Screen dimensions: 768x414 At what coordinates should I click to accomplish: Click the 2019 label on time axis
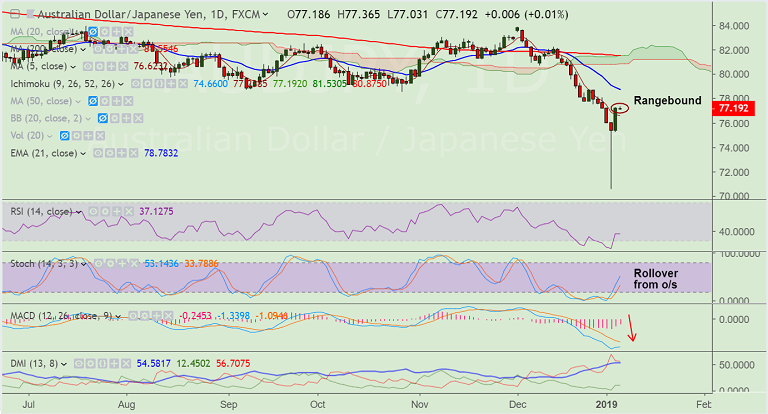coord(606,405)
